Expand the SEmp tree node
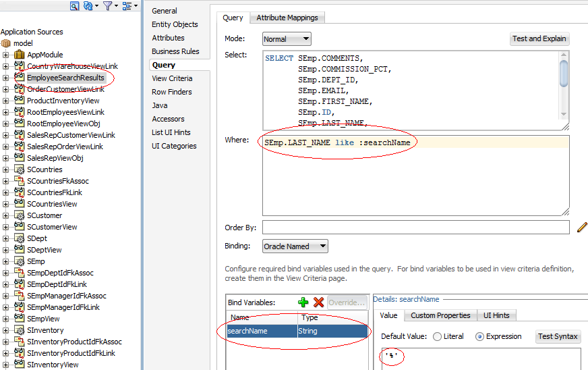Viewport: 588px width, 370px height. [x=5, y=261]
